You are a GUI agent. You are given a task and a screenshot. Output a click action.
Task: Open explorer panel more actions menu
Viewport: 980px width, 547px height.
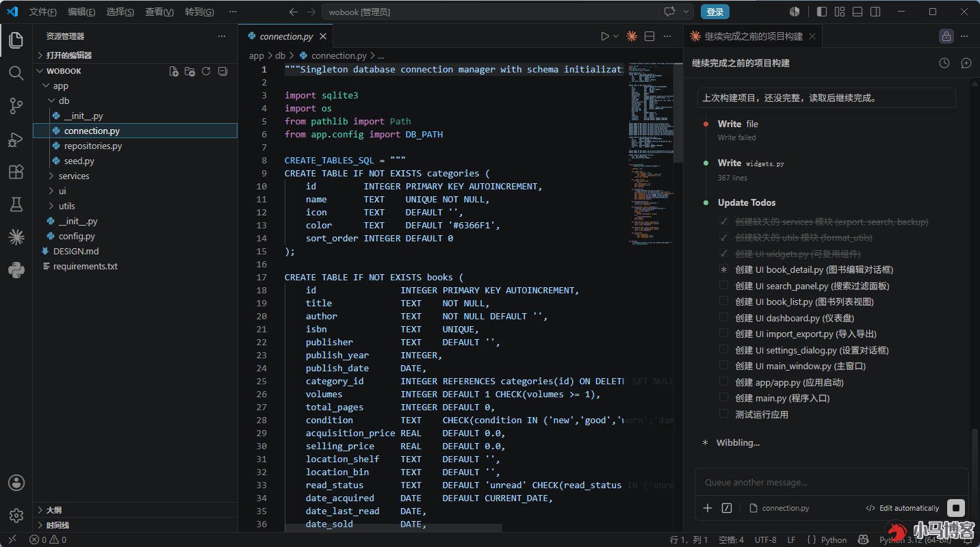pyautogui.click(x=222, y=36)
